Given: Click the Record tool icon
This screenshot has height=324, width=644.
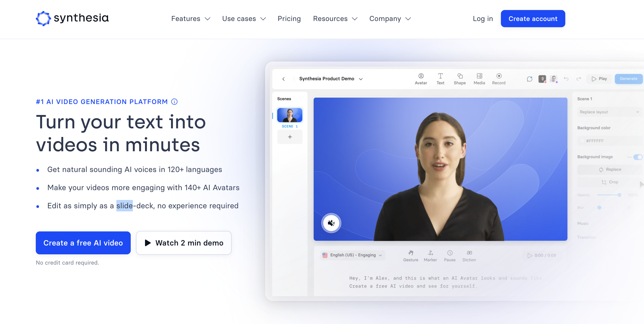Looking at the screenshot, I should click(499, 76).
